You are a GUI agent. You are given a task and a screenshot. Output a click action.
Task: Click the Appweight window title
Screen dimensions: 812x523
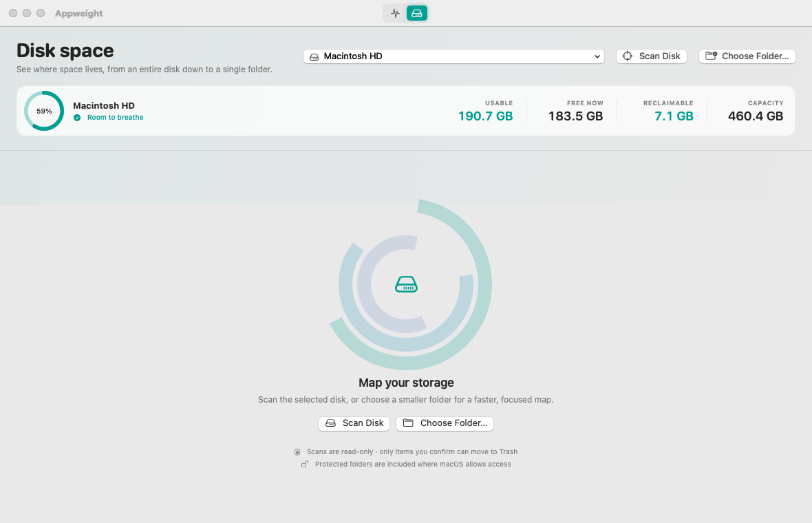pos(78,14)
